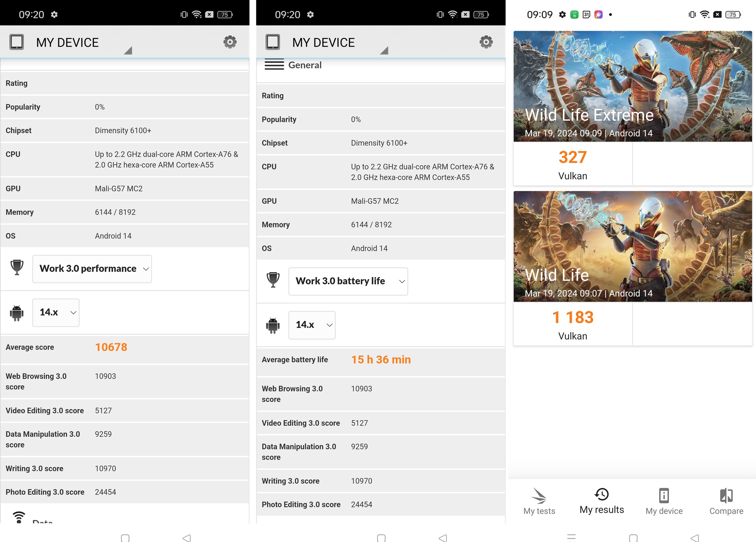Screen dimensions: 756x542
Task: Tap the Android robot icon
Action: [x=16, y=313]
